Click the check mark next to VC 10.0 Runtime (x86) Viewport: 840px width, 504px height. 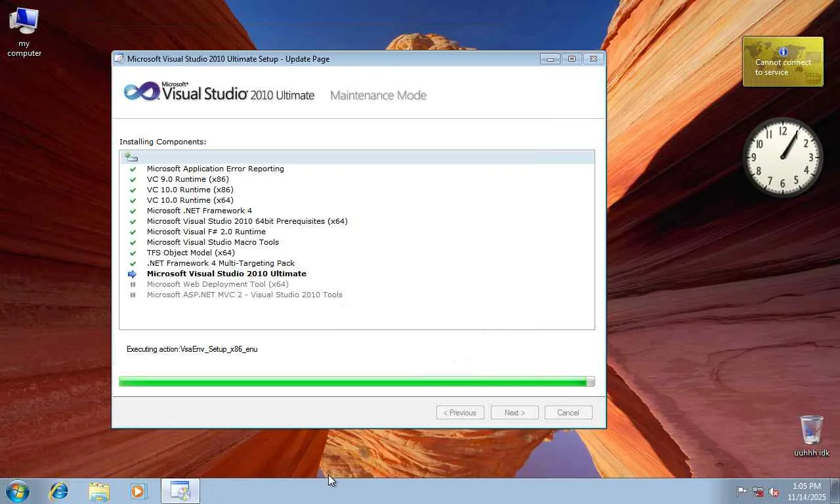coord(133,190)
